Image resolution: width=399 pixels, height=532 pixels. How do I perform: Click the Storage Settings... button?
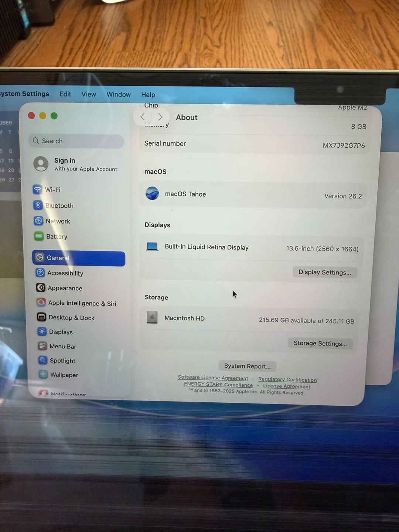[320, 343]
